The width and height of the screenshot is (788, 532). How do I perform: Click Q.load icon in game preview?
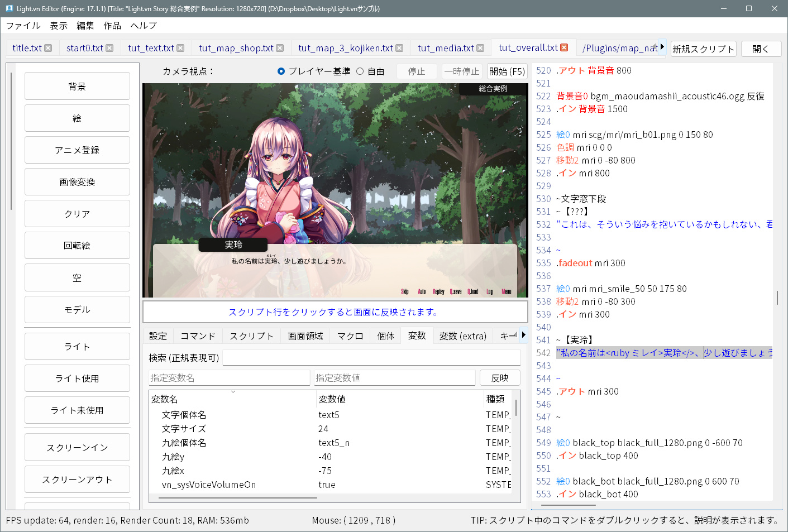pyautogui.click(x=473, y=291)
